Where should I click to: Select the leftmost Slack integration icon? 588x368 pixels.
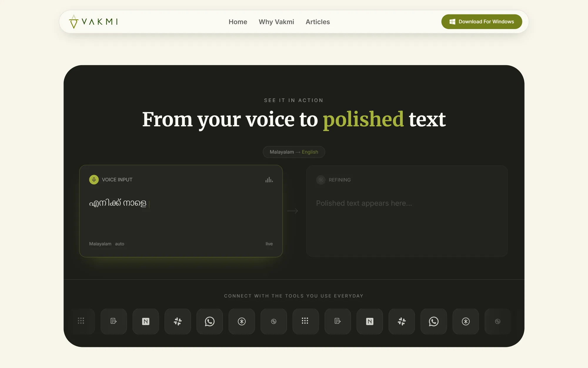[178, 321]
